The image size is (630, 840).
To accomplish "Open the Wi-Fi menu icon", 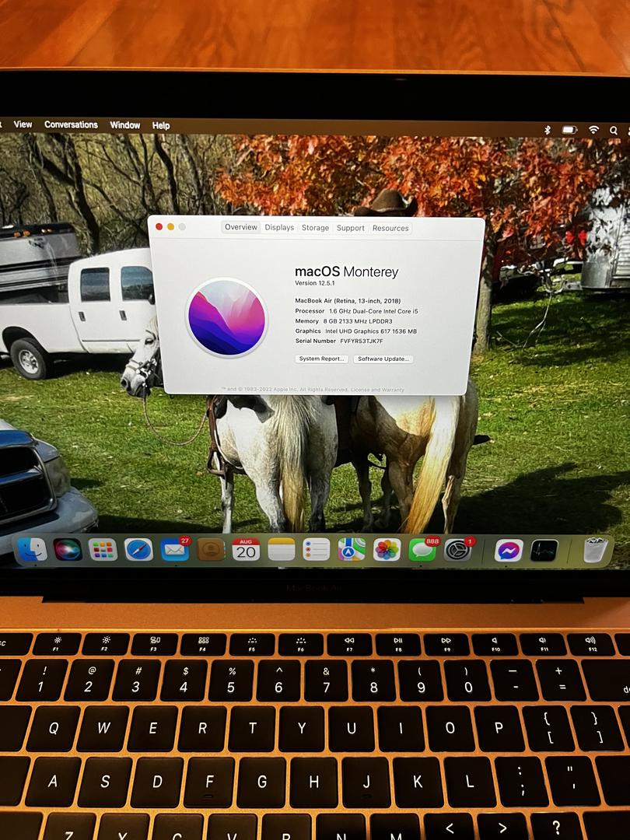I will 593,130.
